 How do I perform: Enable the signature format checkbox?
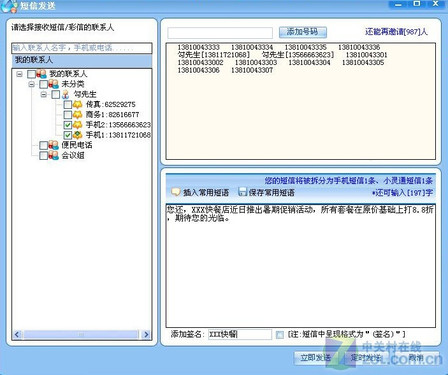pyautogui.click(x=280, y=334)
